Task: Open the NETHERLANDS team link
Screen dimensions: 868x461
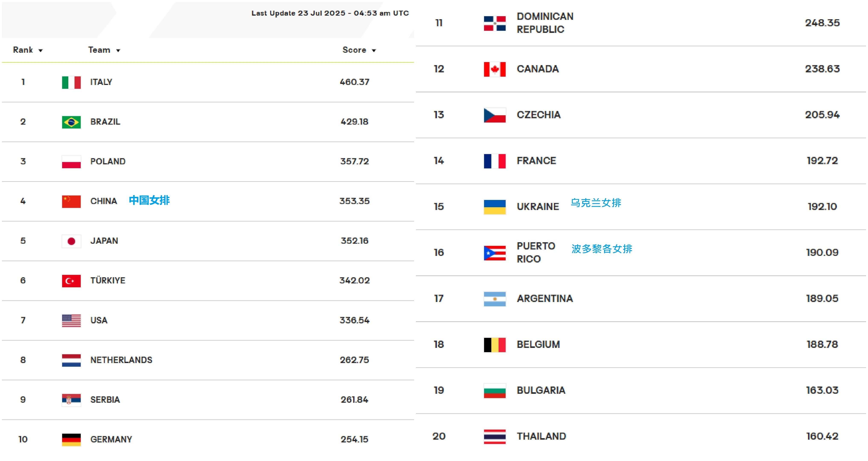Action: [x=121, y=360]
